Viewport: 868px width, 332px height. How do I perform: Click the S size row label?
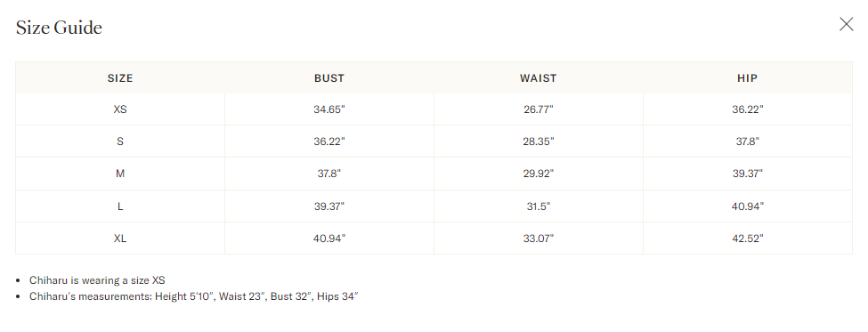point(120,142)
